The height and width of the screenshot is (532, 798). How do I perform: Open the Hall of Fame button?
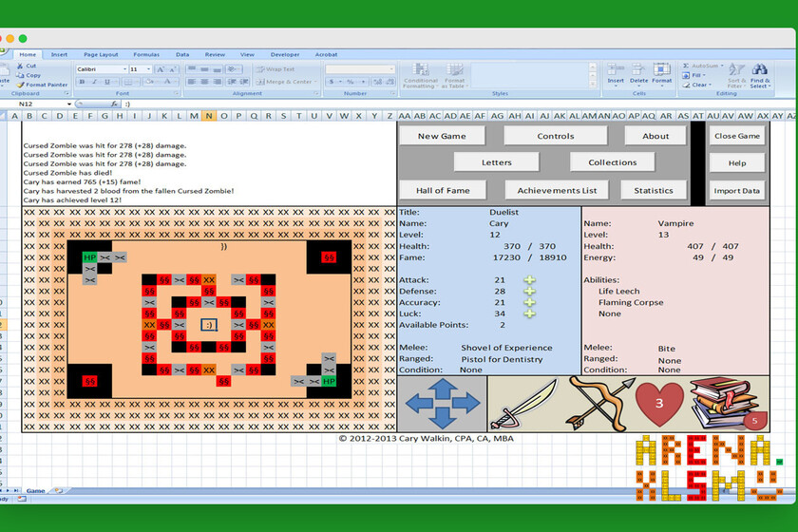tap(443, 190)
